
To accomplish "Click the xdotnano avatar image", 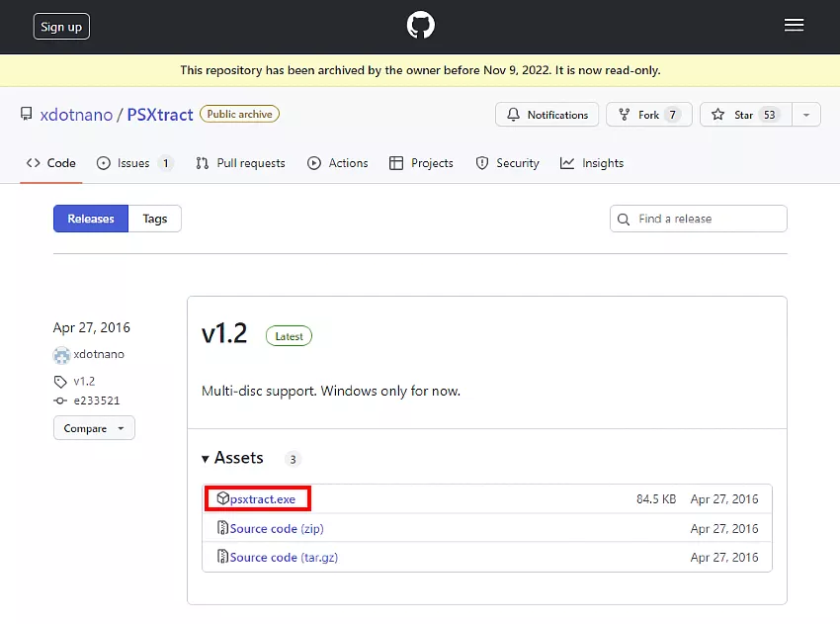I will pos(61,355).
